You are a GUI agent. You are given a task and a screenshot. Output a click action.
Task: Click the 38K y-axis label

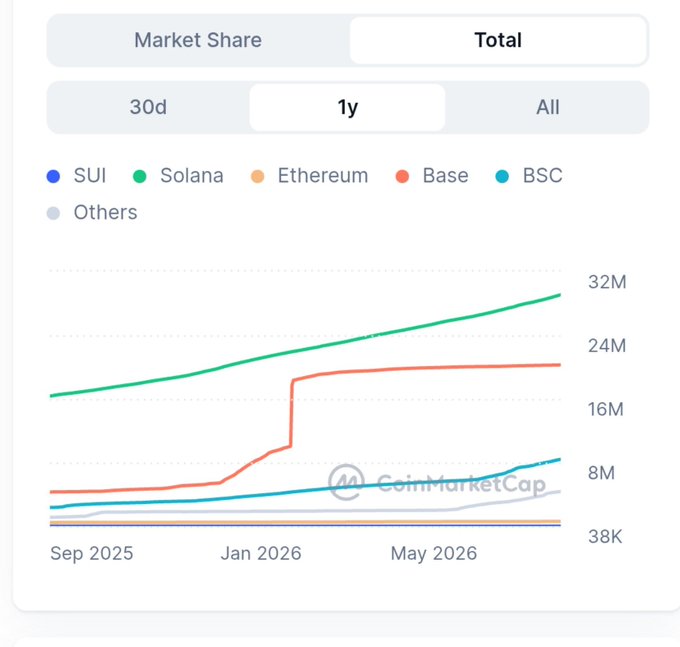tap(605, 537)
